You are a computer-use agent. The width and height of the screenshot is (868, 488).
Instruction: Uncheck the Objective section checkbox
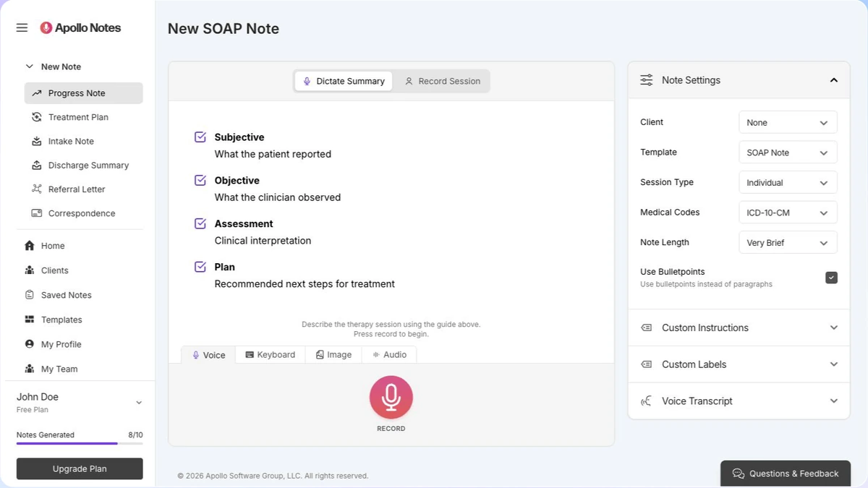tap(201, 180)
